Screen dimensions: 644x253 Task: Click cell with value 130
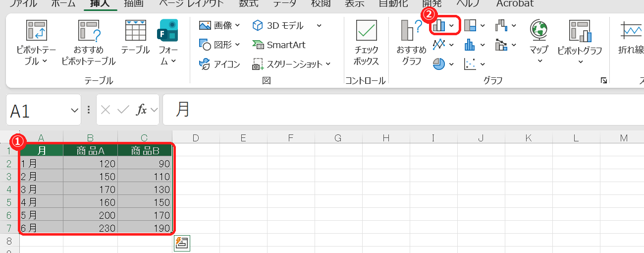(145, 189)
